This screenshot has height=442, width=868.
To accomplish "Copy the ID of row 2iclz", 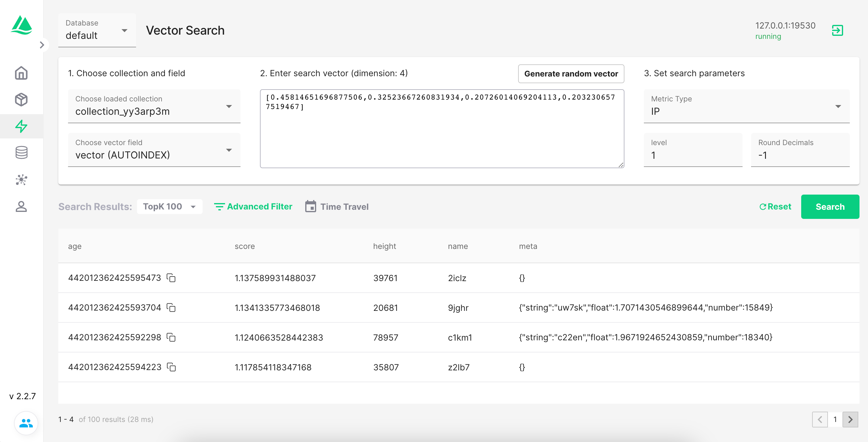I will 171,278.
